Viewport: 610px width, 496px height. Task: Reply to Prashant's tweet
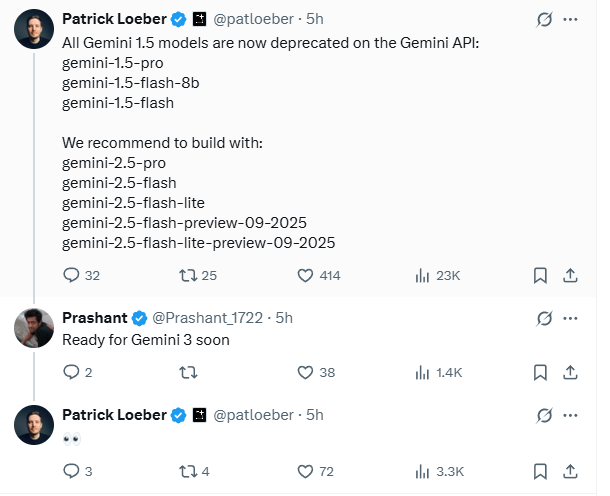(71, 372)
